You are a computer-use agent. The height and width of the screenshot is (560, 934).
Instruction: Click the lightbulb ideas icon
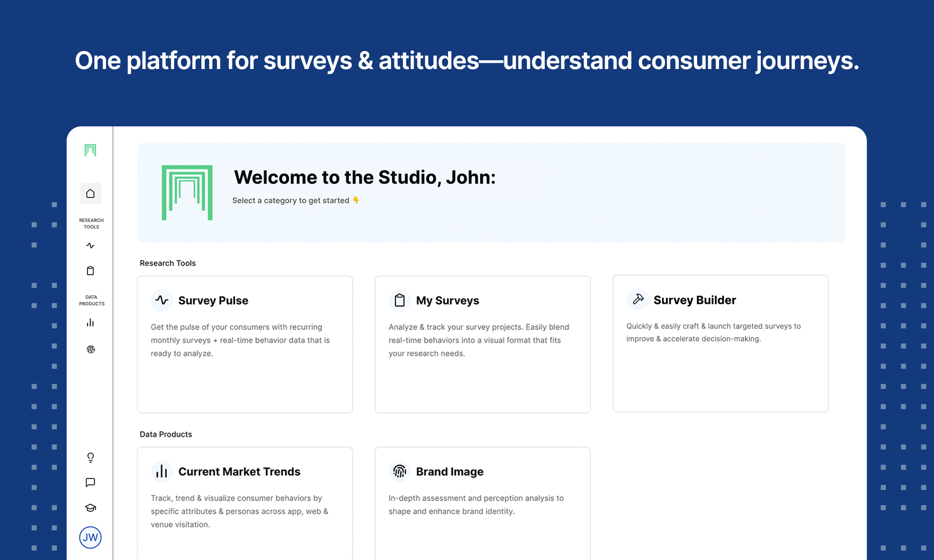pos(90,457)
